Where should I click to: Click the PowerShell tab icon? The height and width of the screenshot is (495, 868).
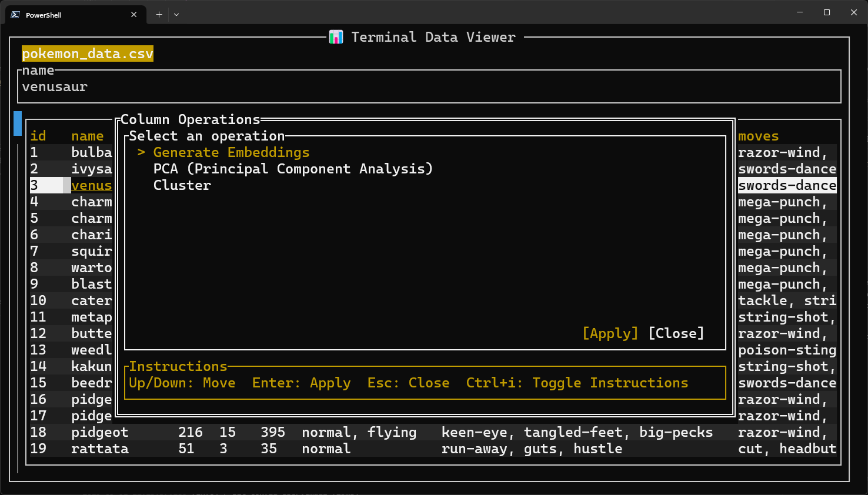tap(15, 15)
